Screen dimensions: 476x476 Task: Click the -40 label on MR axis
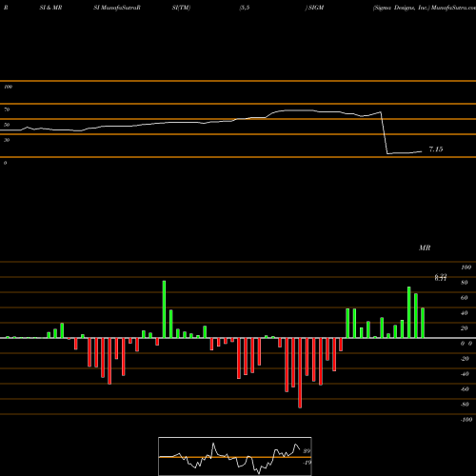[465, 374]
